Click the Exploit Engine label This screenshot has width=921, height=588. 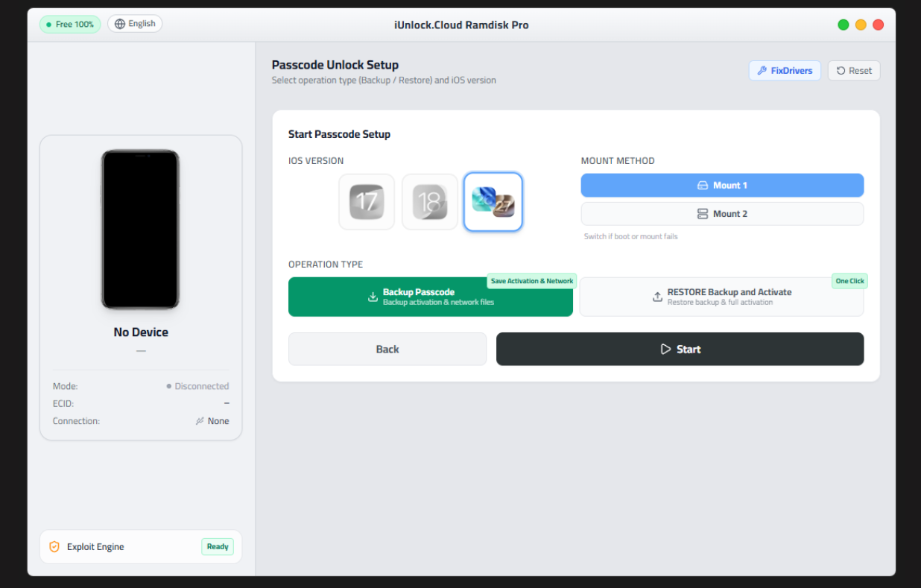(95, 547)
